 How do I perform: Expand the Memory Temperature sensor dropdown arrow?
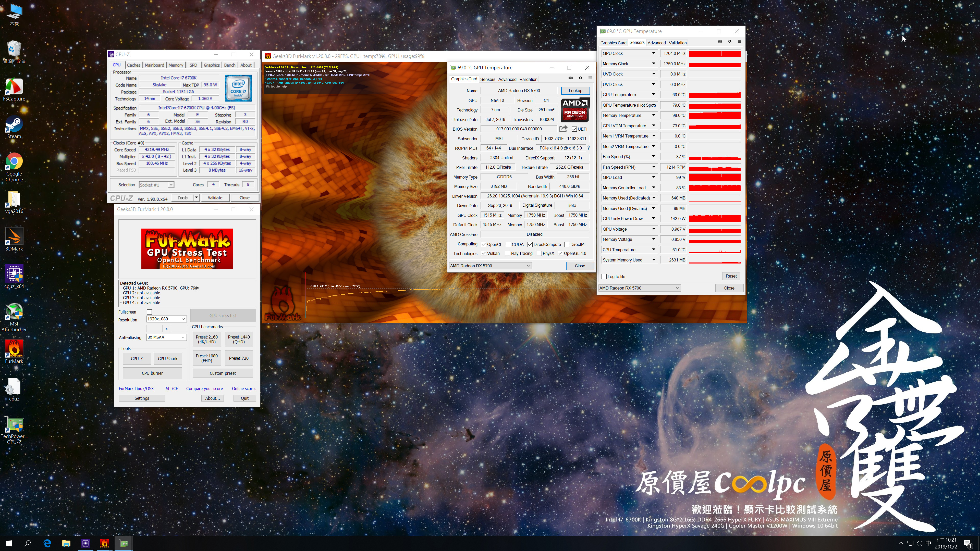654,115
